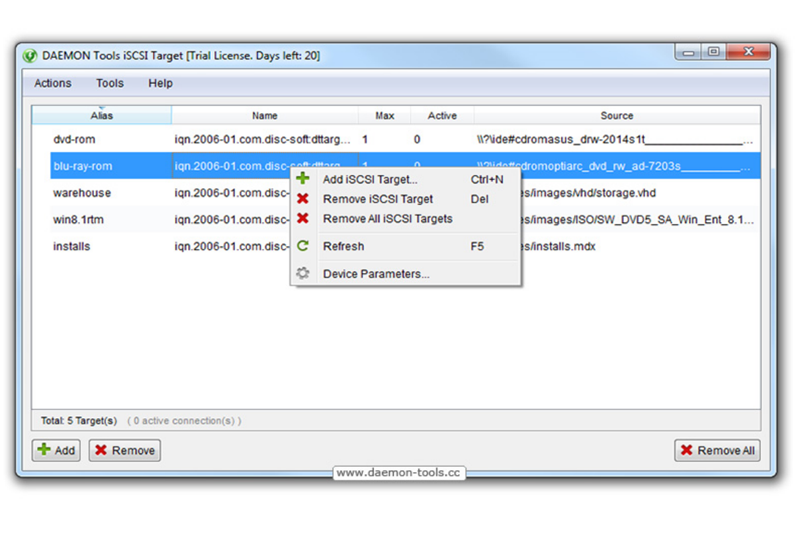
Task: Open the Actions menu
Action: point(53,83)
